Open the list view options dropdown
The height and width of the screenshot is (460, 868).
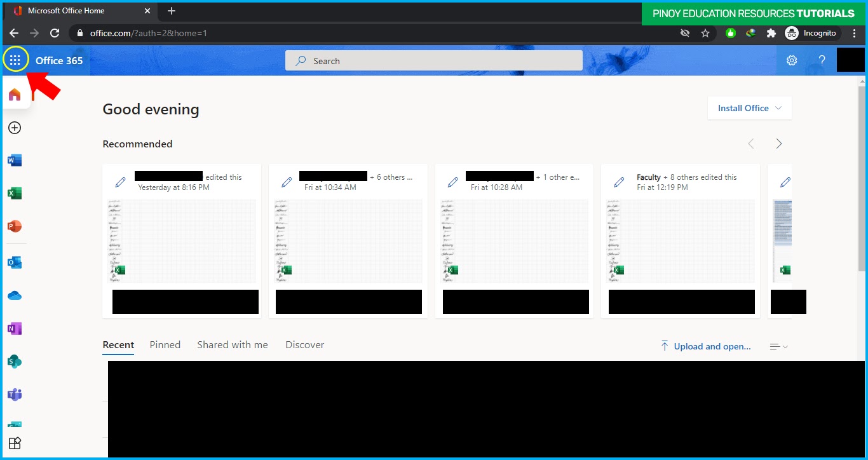tap(779, 346)
